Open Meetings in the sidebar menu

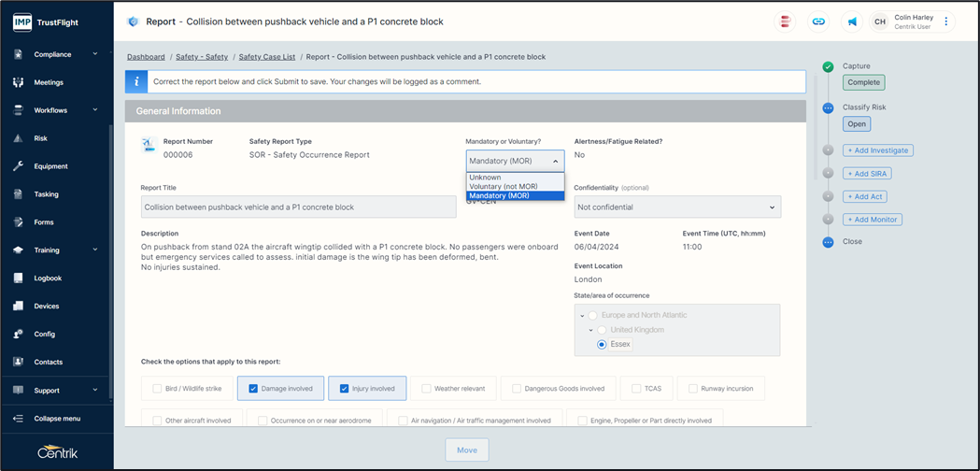pos(49,82)
